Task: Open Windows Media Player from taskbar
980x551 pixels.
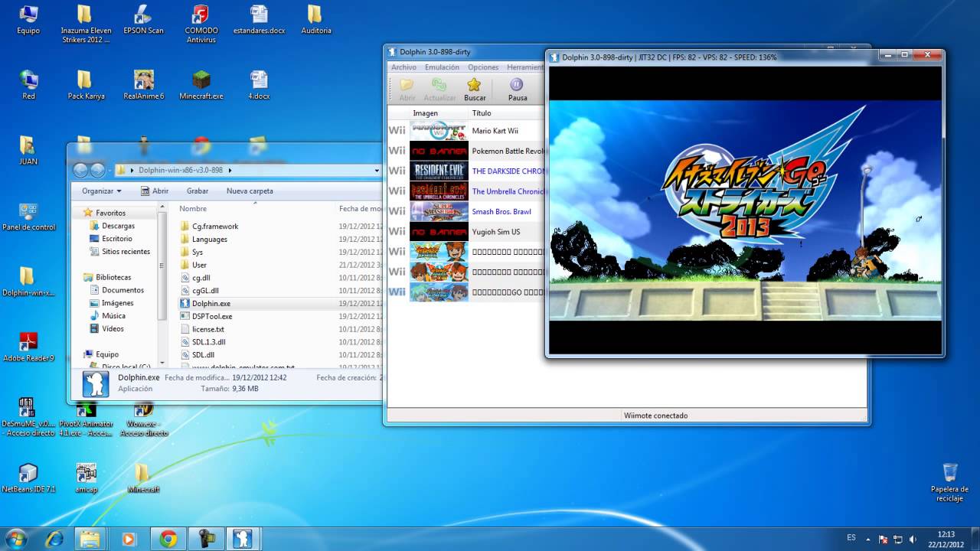Action: point(129,539)
